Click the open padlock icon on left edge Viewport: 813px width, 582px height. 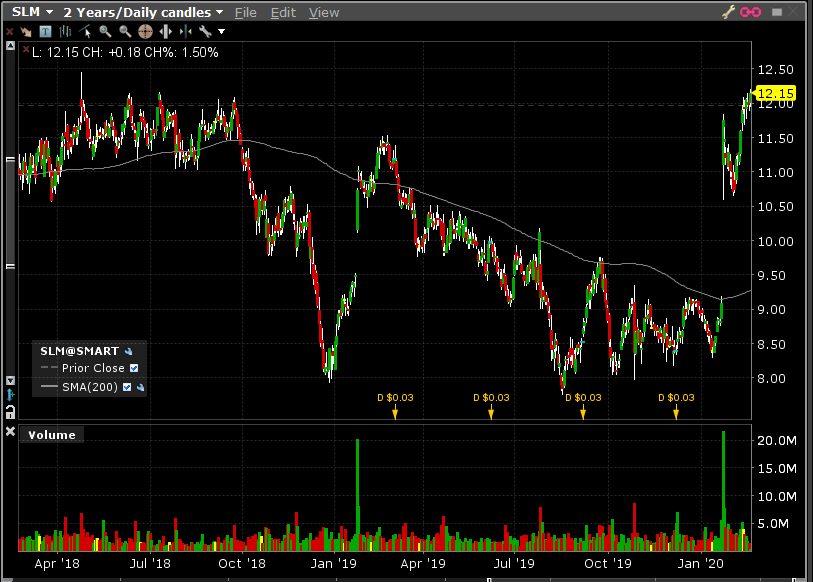pos(10,411)
